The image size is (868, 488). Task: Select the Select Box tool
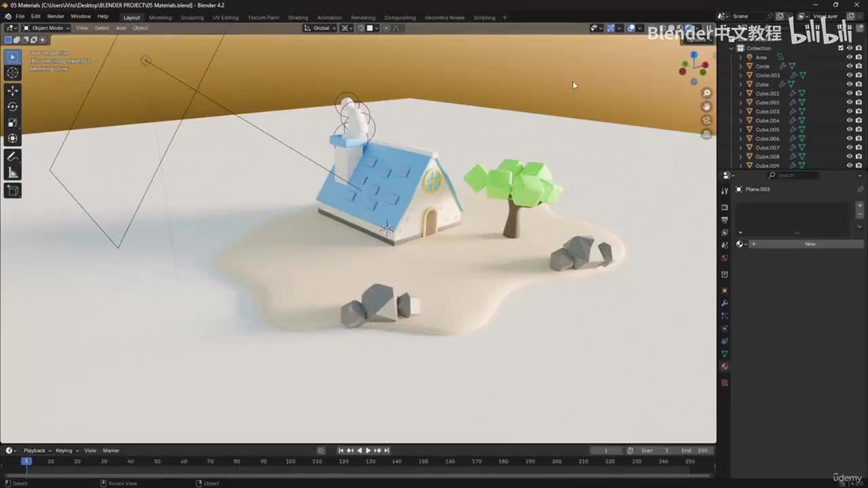tap(13, 57)
